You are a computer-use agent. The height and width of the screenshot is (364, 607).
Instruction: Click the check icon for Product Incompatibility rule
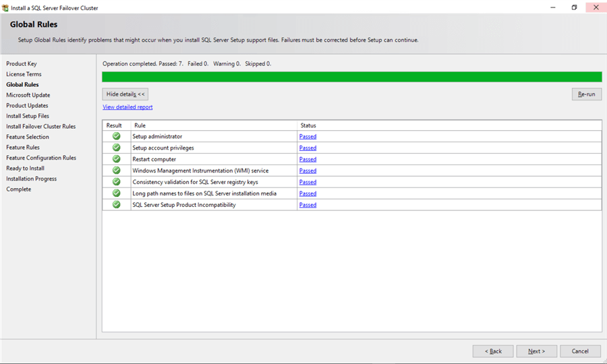[x=116, y=205]
